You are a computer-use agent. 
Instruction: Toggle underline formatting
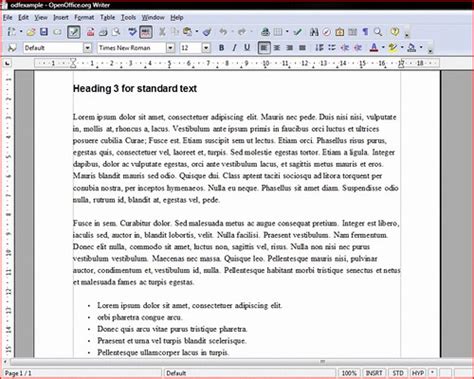(247, 48)
